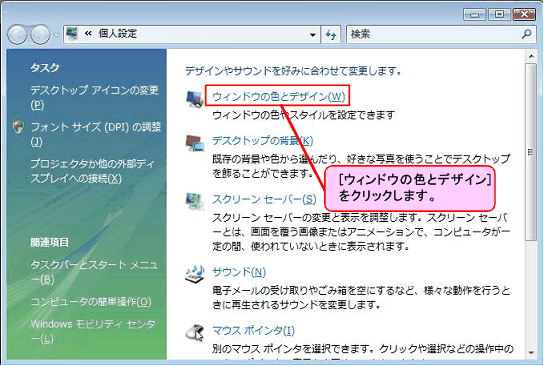Click the Desktop Background icon
Screen dimensions: 544x366
(x=194, y=143)
